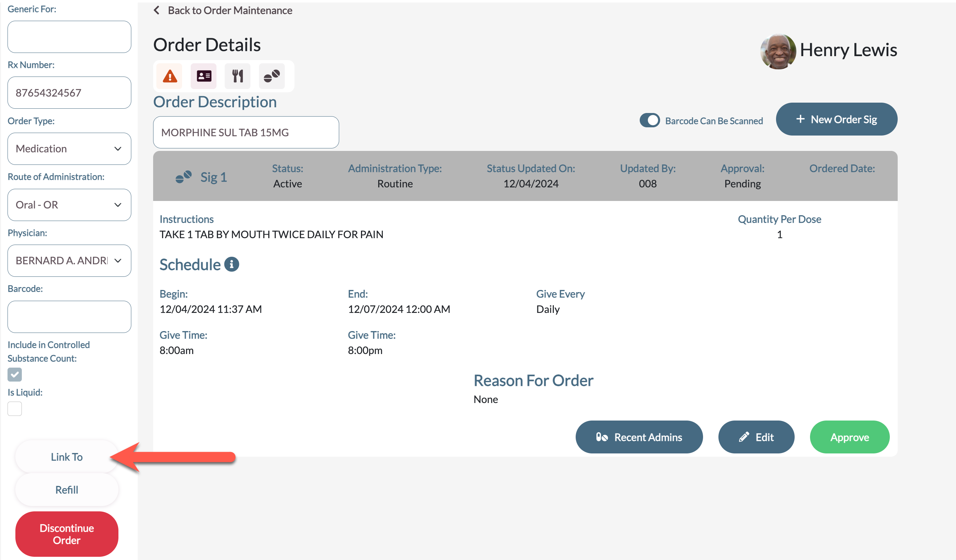This screenshot has width=956, height=560.
Task: Click the pills icon under Order Details
Action: click(x=272, y=76)
